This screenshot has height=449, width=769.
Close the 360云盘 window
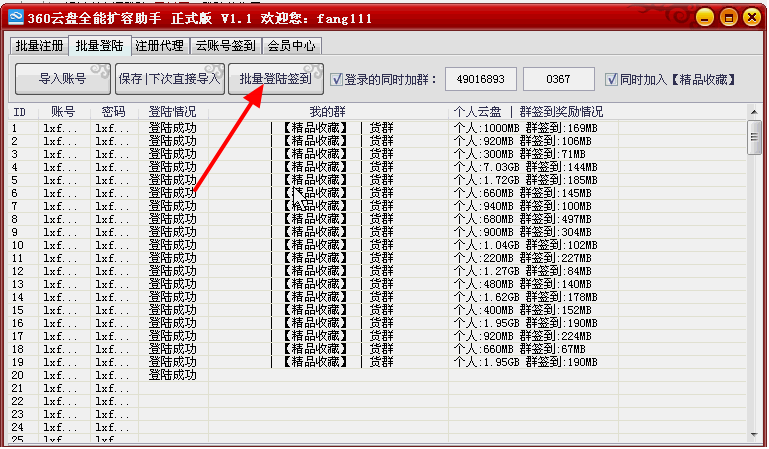[x=752, y=18]
